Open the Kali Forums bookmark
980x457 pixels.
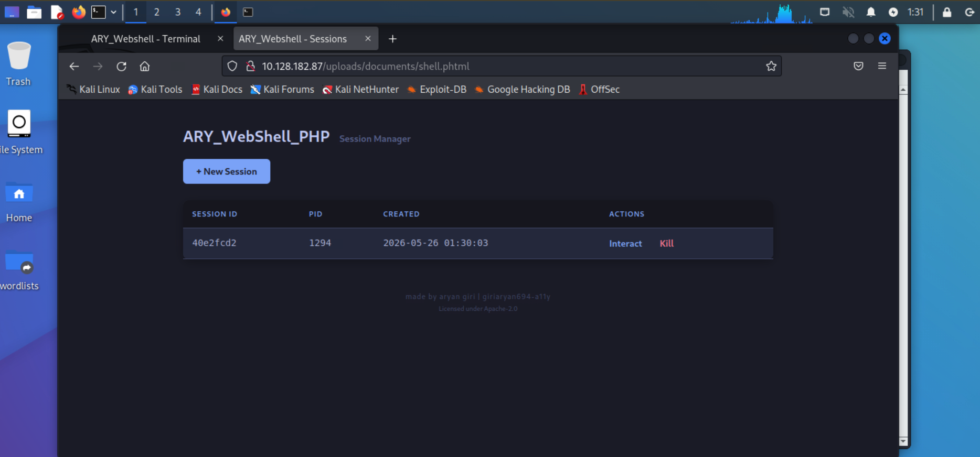coord(282,89)
